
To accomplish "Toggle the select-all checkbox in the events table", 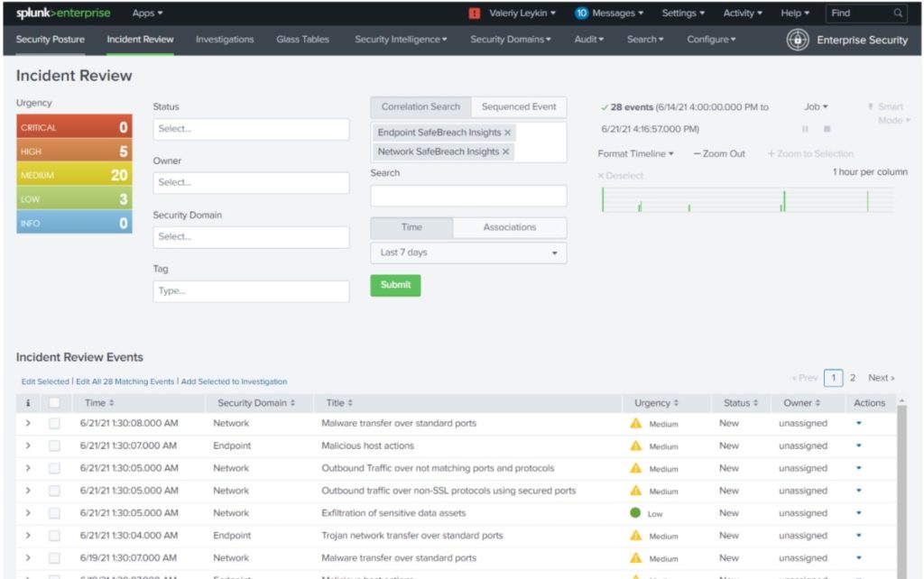I will [54, 402].
